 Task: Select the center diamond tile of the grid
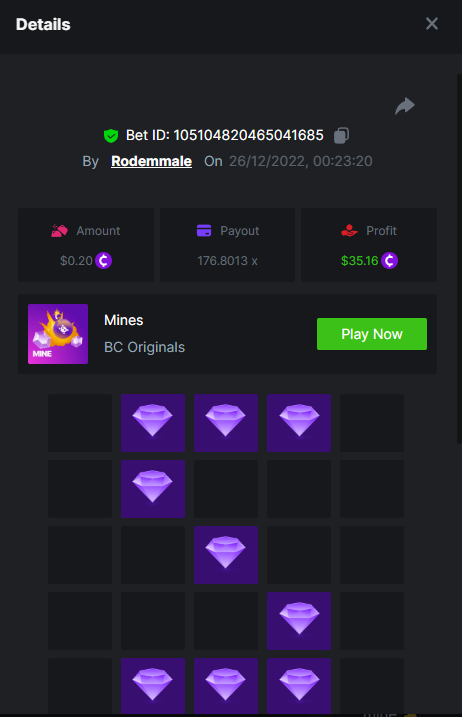pyautogui.click(x=226, y=555)
